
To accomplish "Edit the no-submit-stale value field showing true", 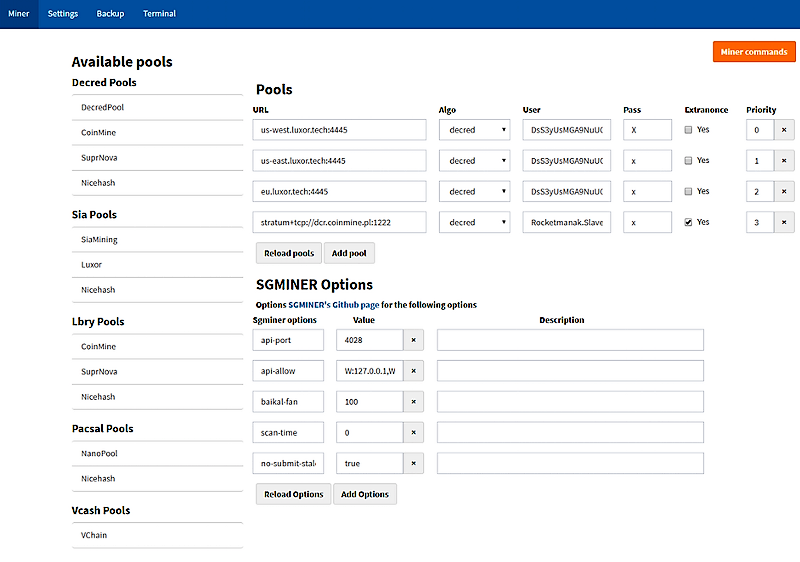I will tap(370, 463).
